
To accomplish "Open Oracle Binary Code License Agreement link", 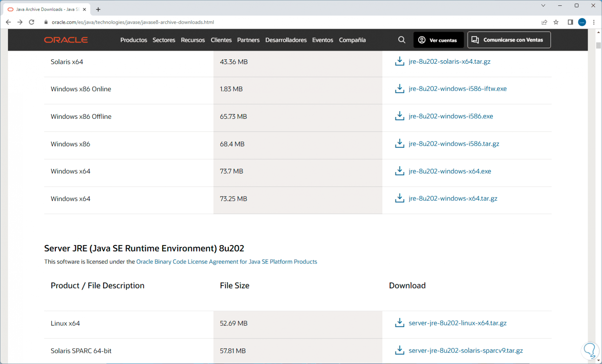I will 226,262.
